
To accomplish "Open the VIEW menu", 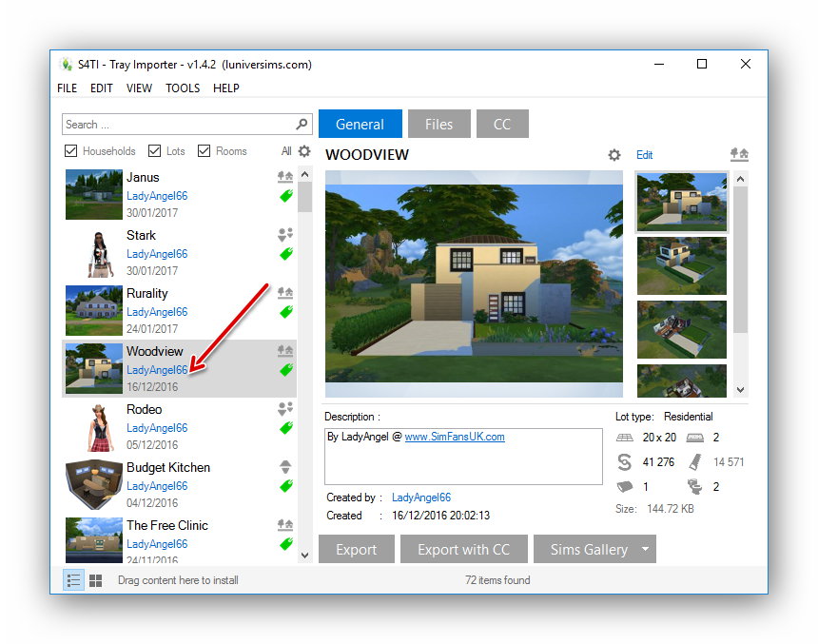I will tap(139, 88).
